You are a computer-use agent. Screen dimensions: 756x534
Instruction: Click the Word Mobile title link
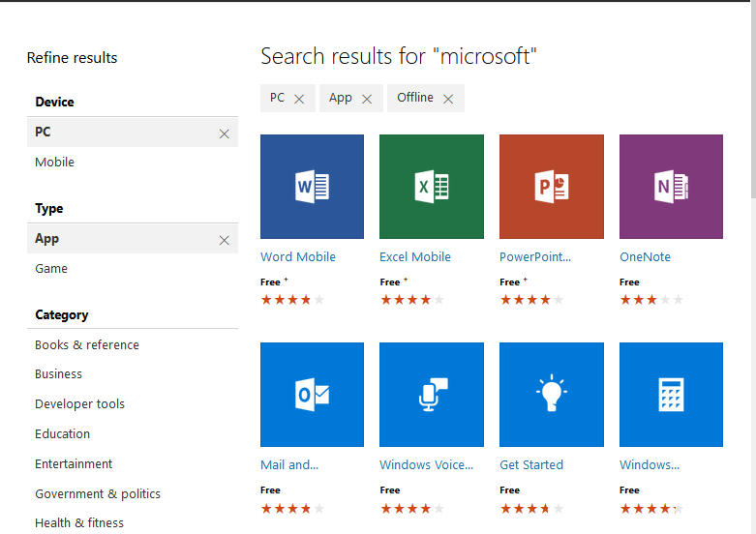pyautogui.click(x=298, y=257)
